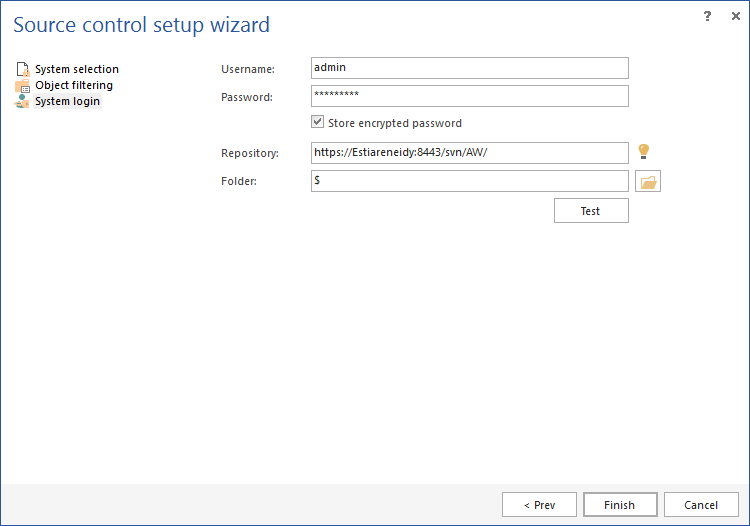Click the help question mark icon
Viewport: 750px width, 526px height.
click(707, 17)
